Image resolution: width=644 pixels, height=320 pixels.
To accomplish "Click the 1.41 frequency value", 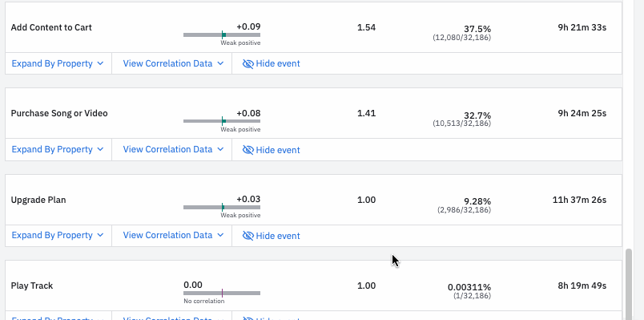I will (x=366, y=114).
